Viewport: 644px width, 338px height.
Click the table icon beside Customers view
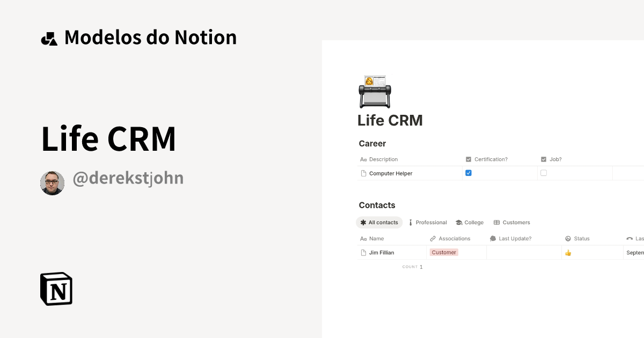(496, 222)
